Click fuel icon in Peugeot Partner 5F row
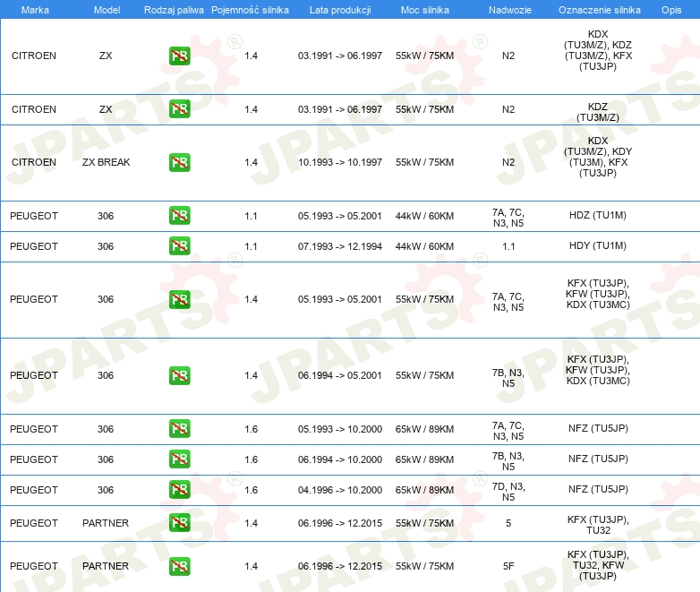The height and width of the screenshot is (592, 700). click(x=179, y=566)
